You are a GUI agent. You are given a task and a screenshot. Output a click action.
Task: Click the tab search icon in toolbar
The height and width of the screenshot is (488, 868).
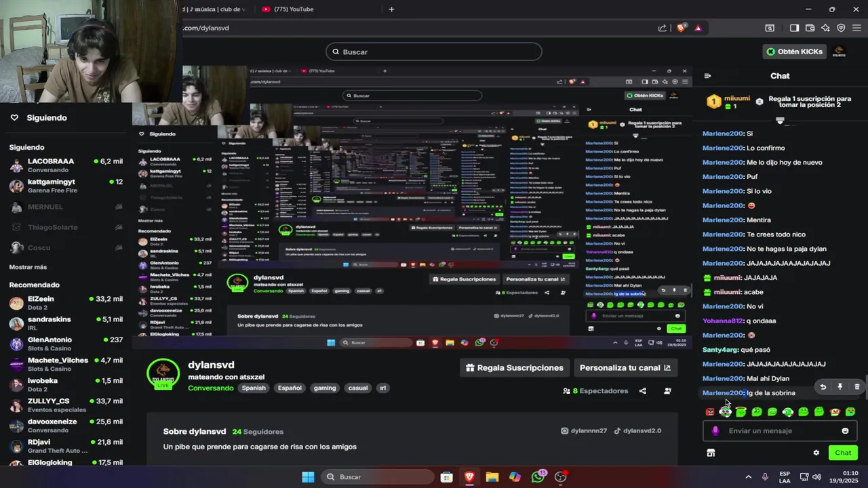(x=770, y=28)
